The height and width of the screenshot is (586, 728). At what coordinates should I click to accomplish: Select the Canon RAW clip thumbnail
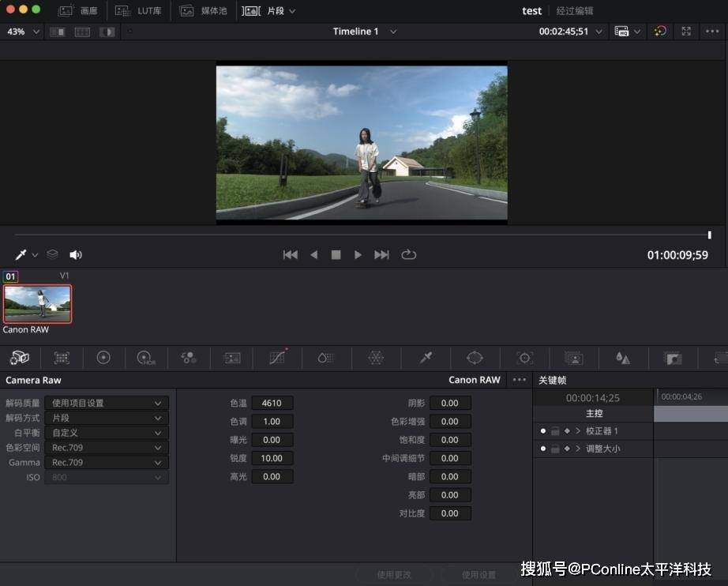(x=37, y=304)
